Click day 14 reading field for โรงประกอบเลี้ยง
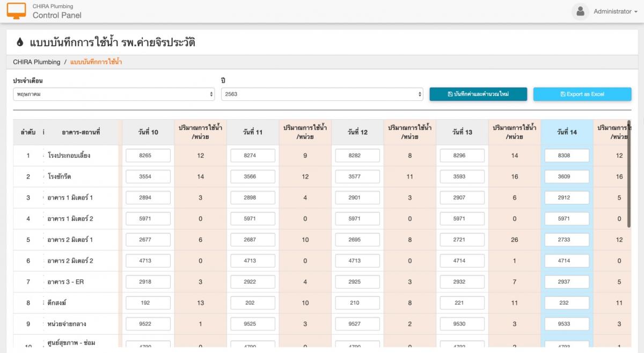Viewport: 644px width, 353px height. [567, 156]
